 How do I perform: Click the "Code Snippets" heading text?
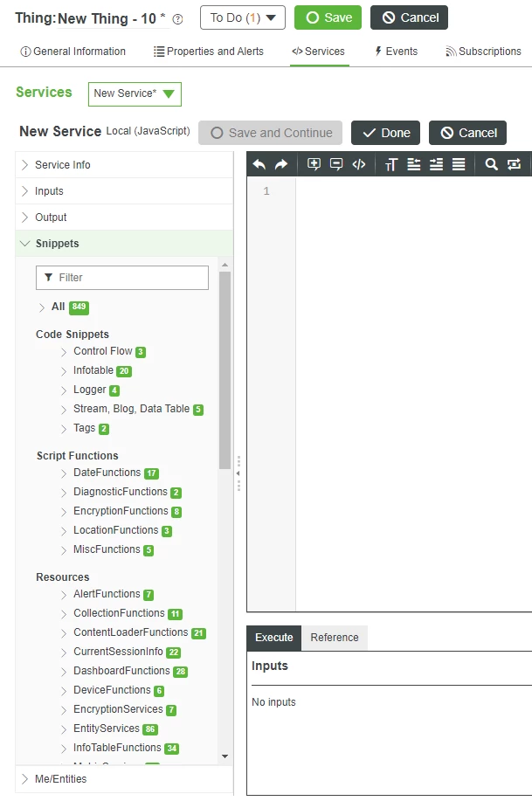(x=73, y=334)
